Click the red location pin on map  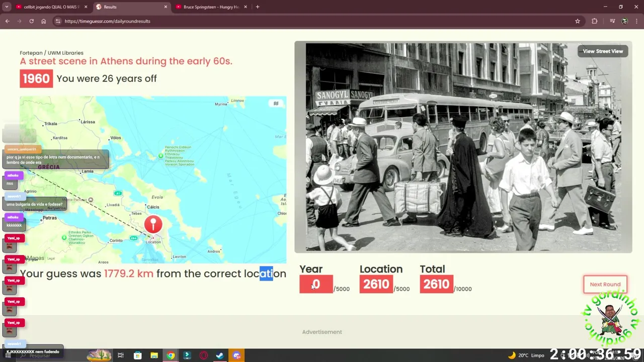[153, 225]
